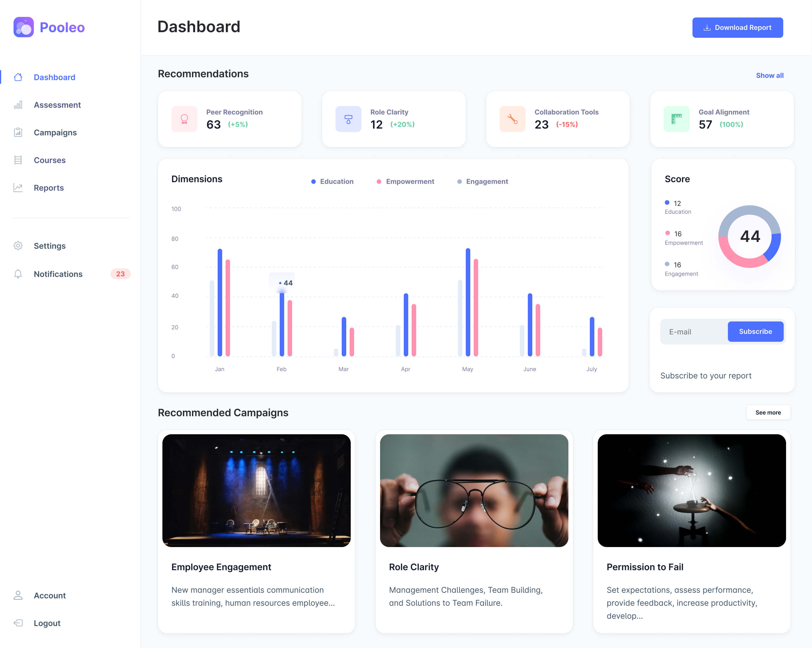Open the Role Clarity recommendation card title

(x=389, y=112)
